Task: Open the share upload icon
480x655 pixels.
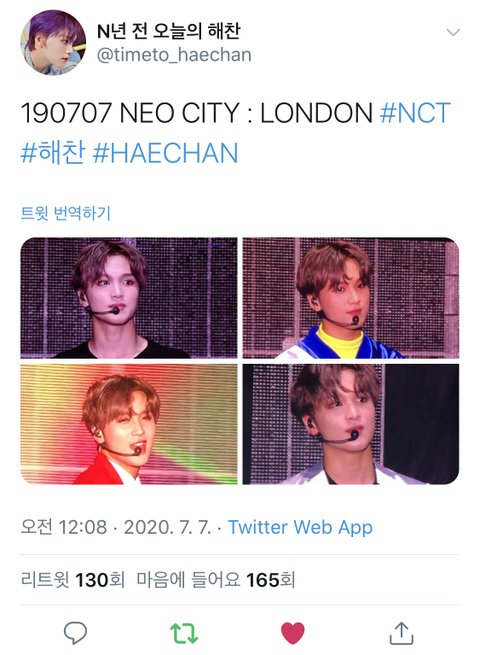Action: coord(401,633)
